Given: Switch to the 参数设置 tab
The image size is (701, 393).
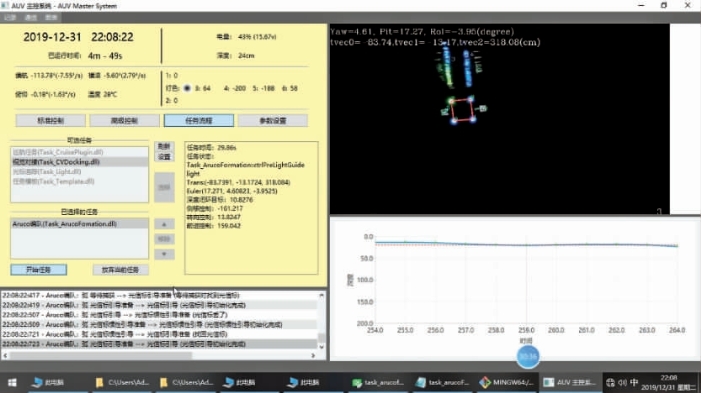Looking at the screenshot, I should click(x=273, y=120).
